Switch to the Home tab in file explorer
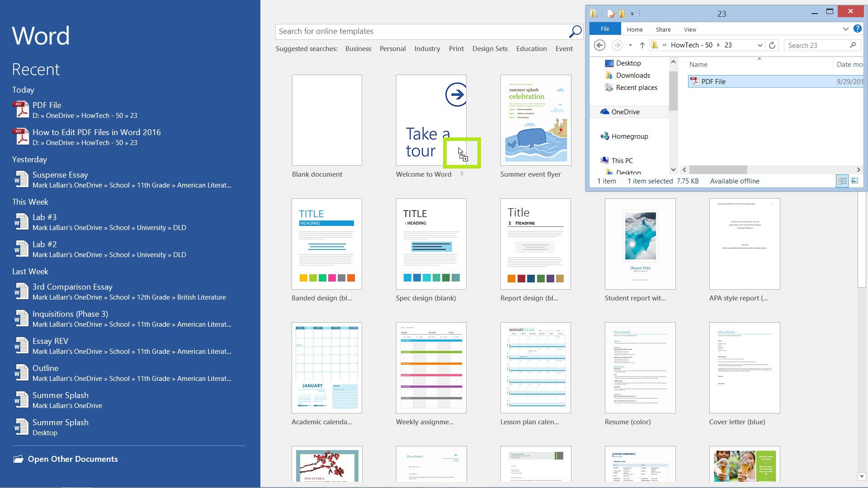The image size is (868, 488). [634, 28]
